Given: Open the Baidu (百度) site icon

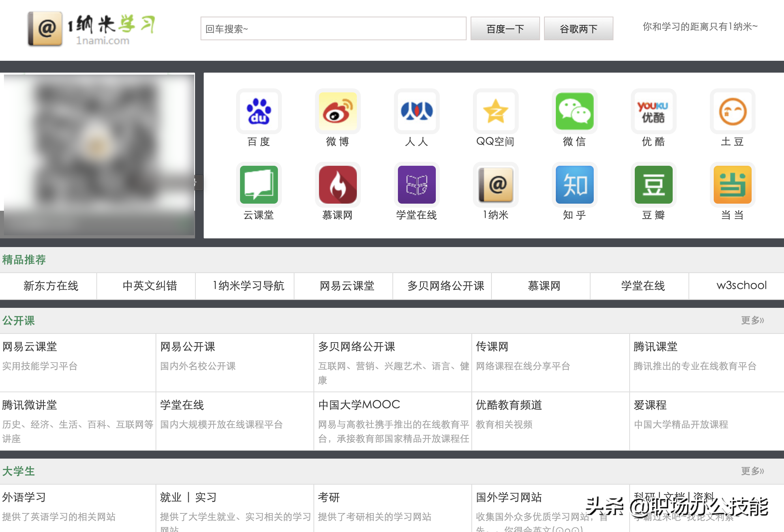Looking at the screenshot, I should 259,111.
